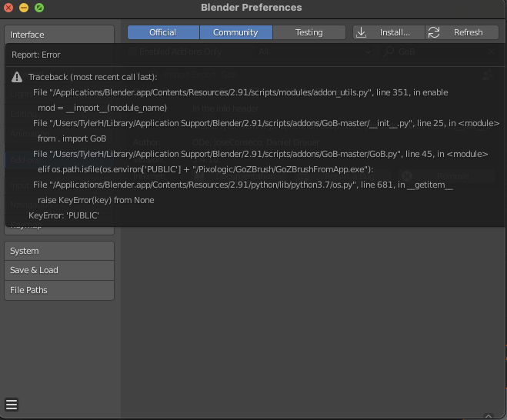Toggle the Official add-ons filter
The height and width of the screenshot is (420, 507).
163,32
